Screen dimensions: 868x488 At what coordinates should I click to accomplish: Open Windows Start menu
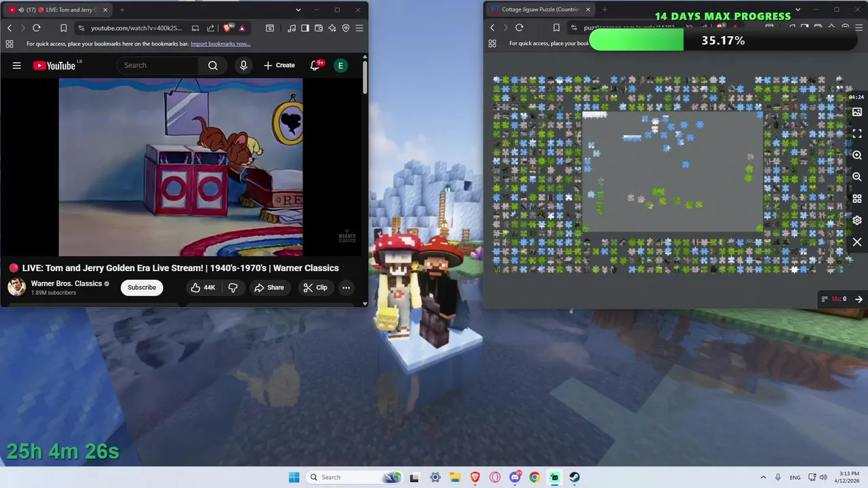pos(294,477)
